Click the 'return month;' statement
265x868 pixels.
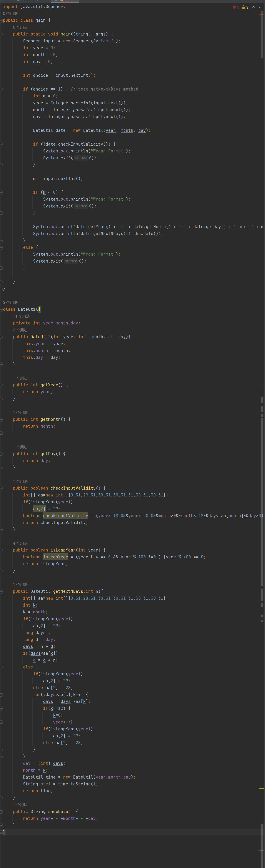click(39, 426)
